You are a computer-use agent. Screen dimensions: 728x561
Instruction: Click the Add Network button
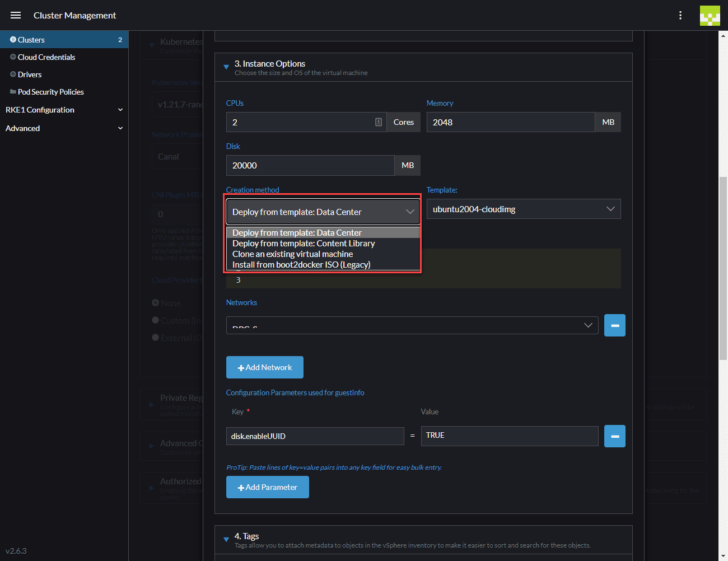pos(264,367)
